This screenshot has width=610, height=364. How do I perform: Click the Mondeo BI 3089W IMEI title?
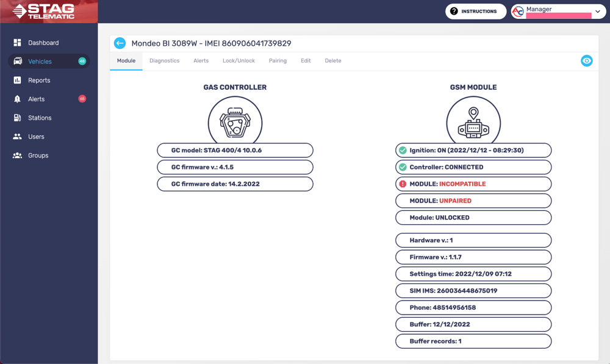[x=211, y=43]
